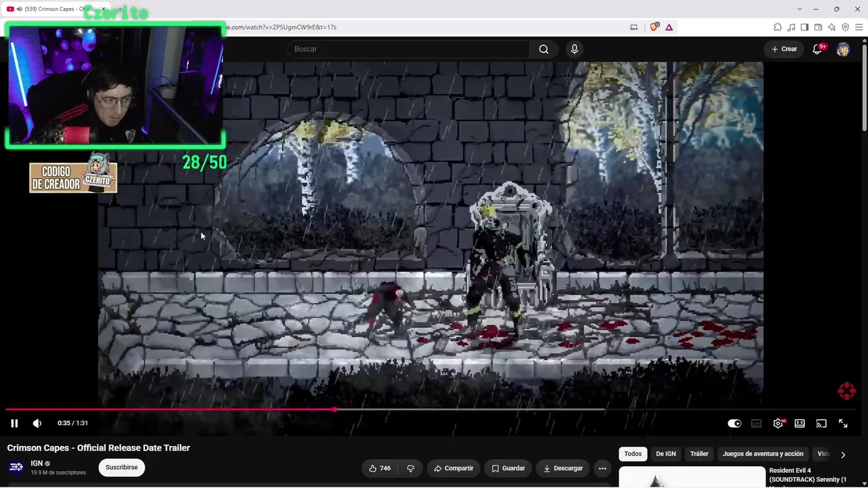
Task: Click the '0:35 / 1:31' time display
Action: 73,424
